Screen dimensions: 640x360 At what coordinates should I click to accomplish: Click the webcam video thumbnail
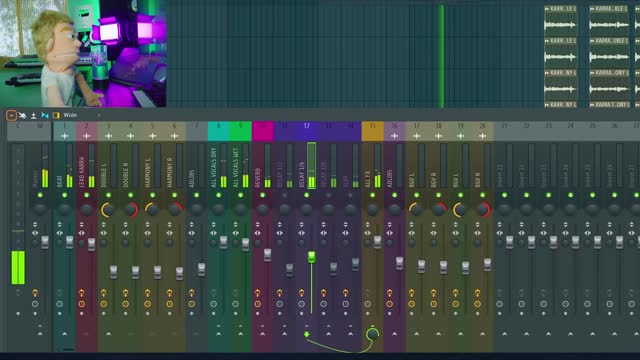(83, 53)
